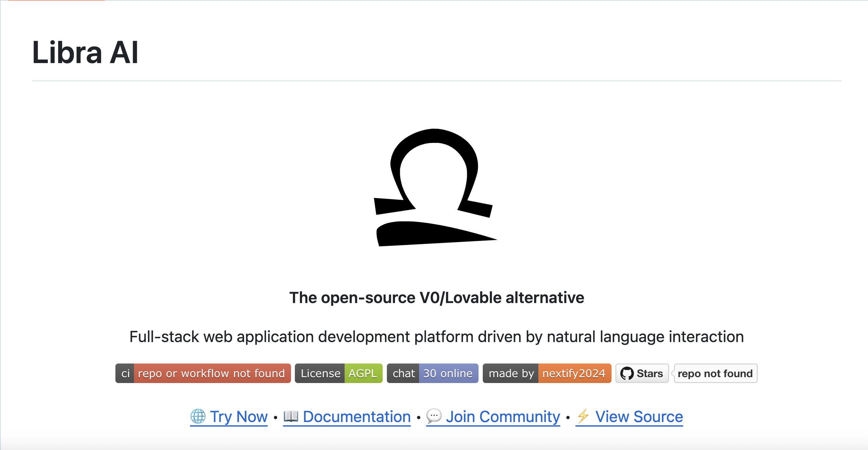Click the bold 'open-source V0/Lovable alternative' tagline
This screenshot has height=450, width=868.
436,298
